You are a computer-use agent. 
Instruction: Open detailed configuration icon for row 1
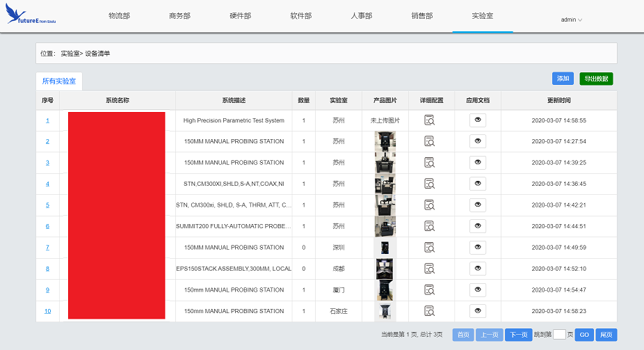(x=430, y=120)
